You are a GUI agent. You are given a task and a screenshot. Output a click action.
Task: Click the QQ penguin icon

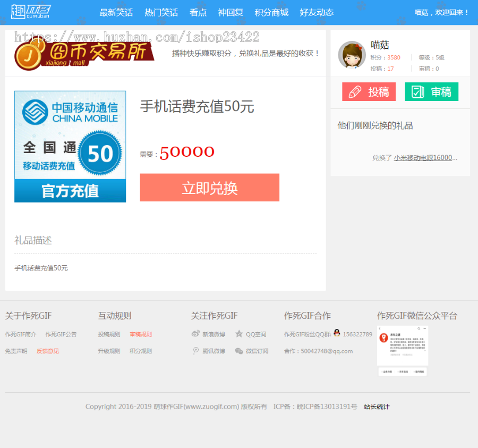coord(337,333)
